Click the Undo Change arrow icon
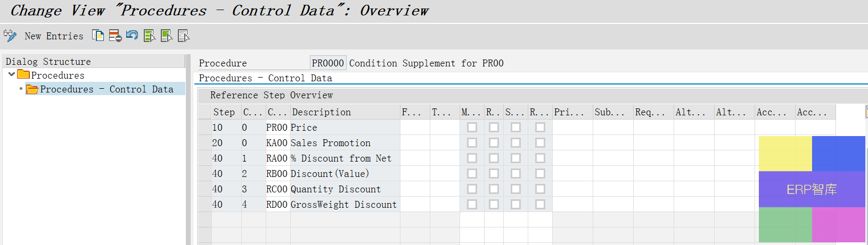Image resolution: width=868 pixels, height=245 pixels. (132, 36)
